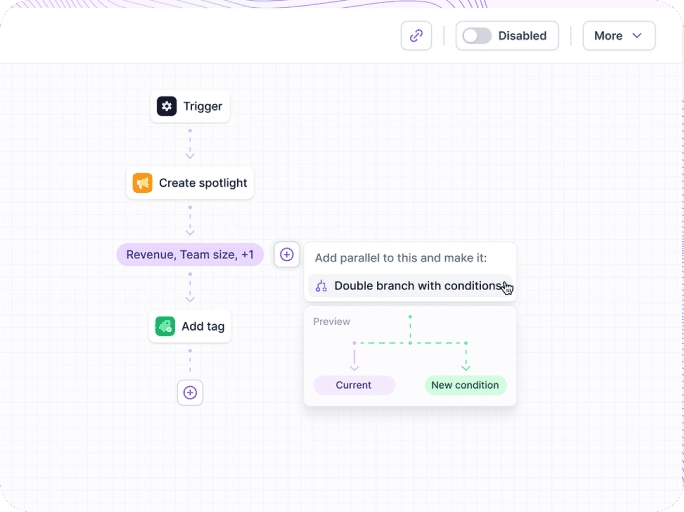
Task: Select the Add tag node
Action: click(x=190, y=326)
